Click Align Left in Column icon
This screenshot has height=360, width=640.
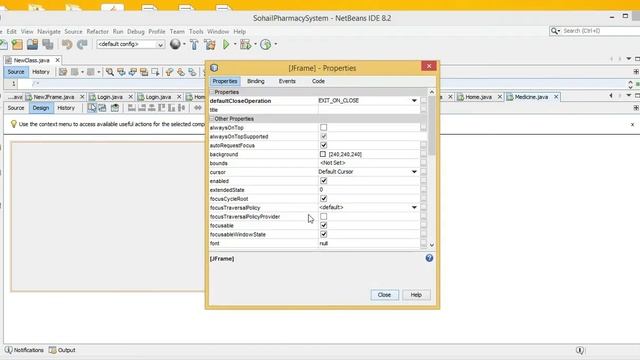132,108
